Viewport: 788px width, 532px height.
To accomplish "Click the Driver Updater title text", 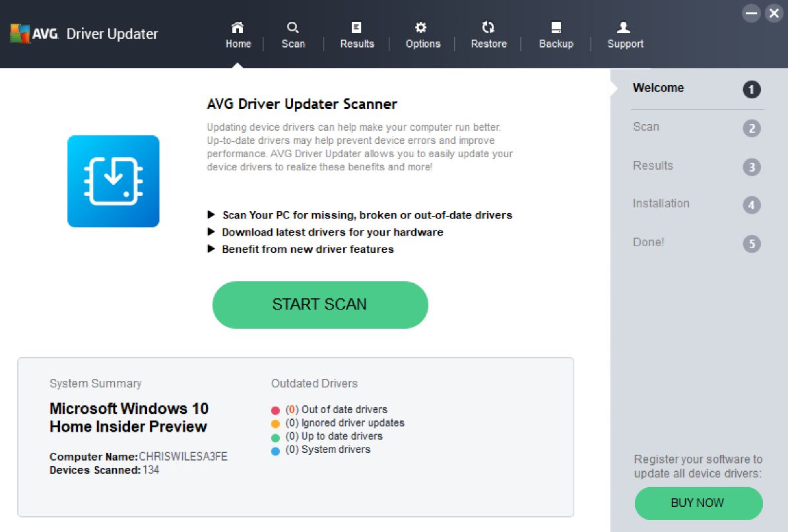I will pos(112,34).
